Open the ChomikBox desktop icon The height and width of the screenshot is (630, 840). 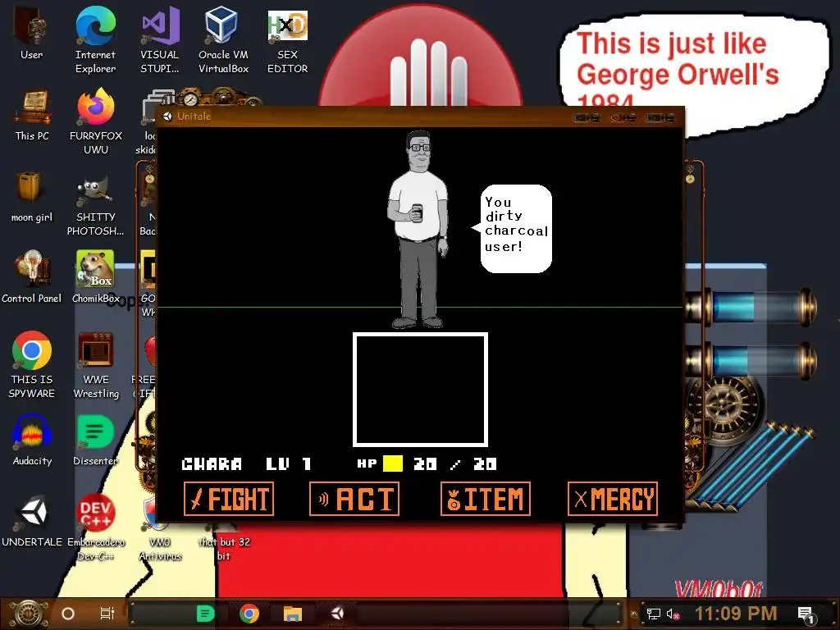tap(95, 277)
